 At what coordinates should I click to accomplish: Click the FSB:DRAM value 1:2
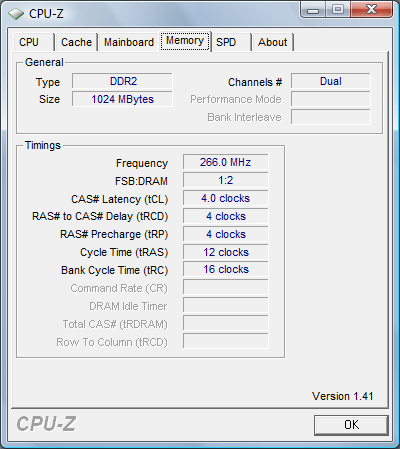(x=226, y=180)
